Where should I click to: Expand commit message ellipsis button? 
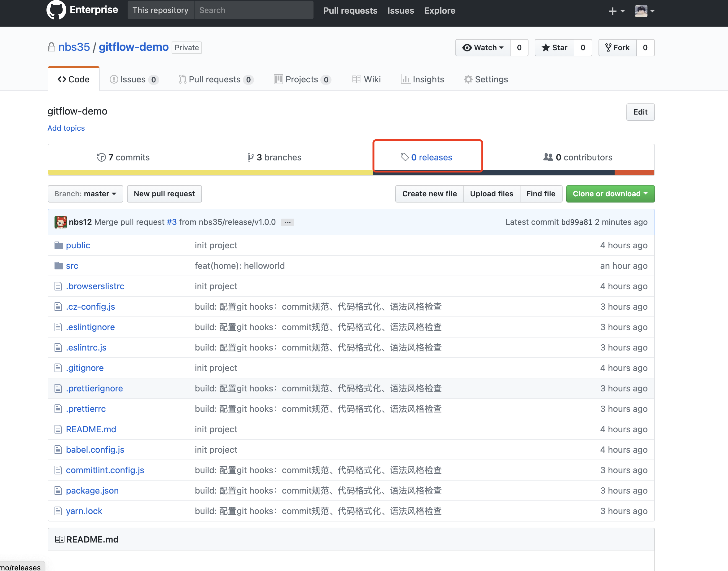[287, 222]
